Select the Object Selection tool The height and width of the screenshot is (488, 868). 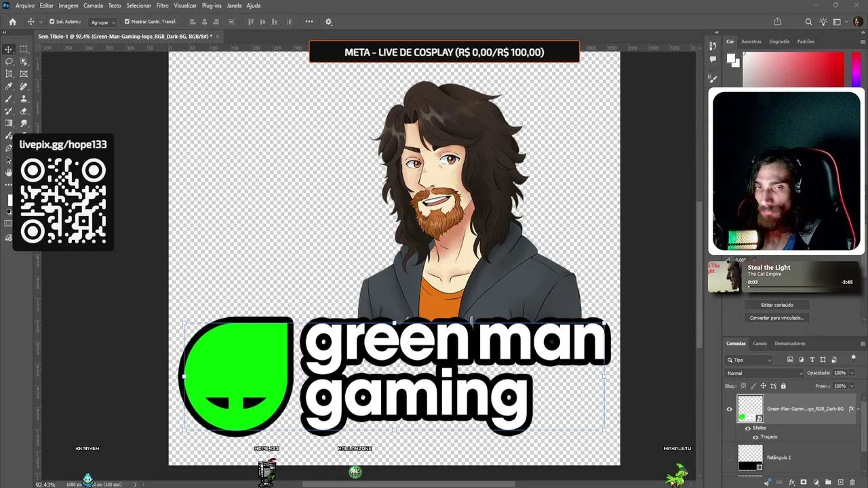coord(24,62)
